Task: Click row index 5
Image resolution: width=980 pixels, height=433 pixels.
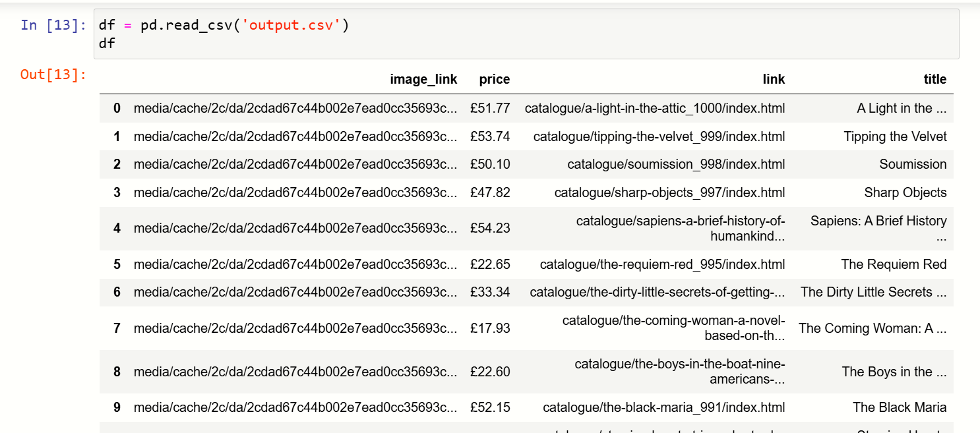Action: pos(117,264)
